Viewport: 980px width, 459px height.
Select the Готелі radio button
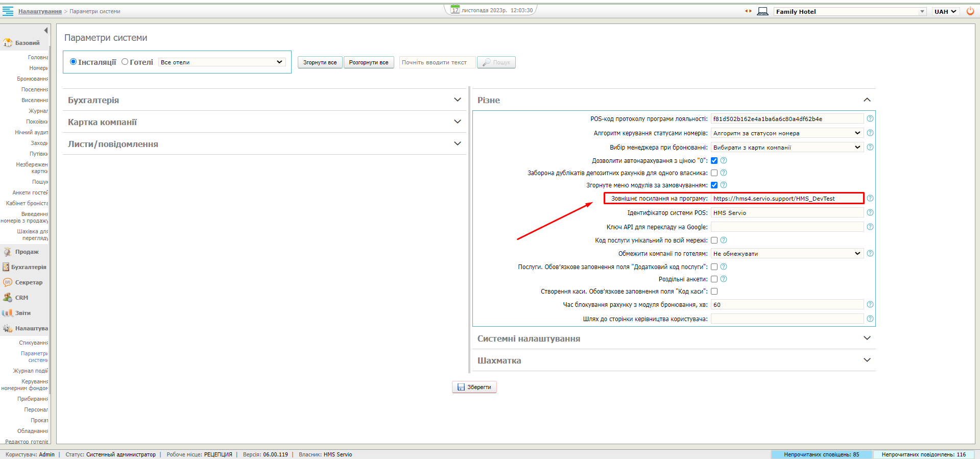[125, 62]
